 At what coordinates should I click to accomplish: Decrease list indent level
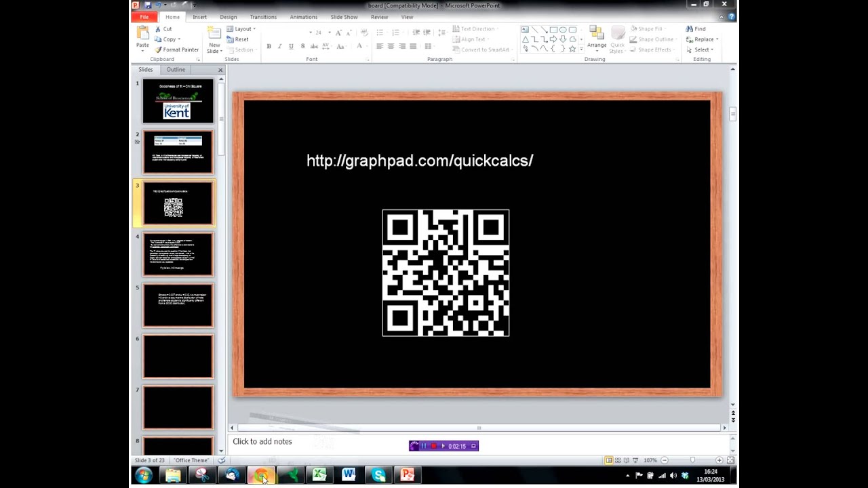click(x=416, y=32)
